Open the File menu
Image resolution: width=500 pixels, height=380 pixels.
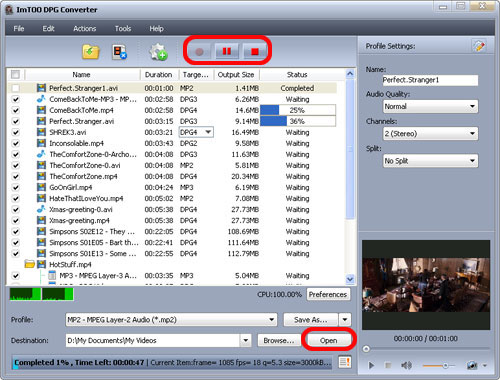point(19,29)
